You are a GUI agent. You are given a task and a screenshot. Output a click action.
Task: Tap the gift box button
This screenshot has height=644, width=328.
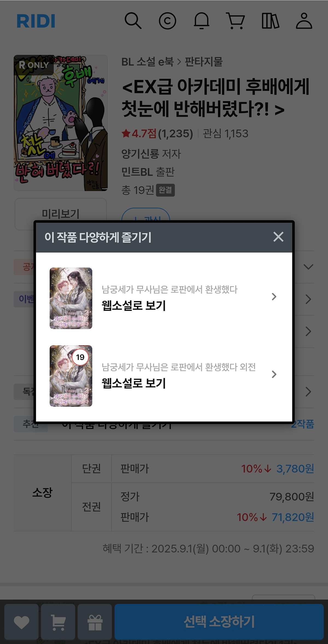[x=95, y=622]
